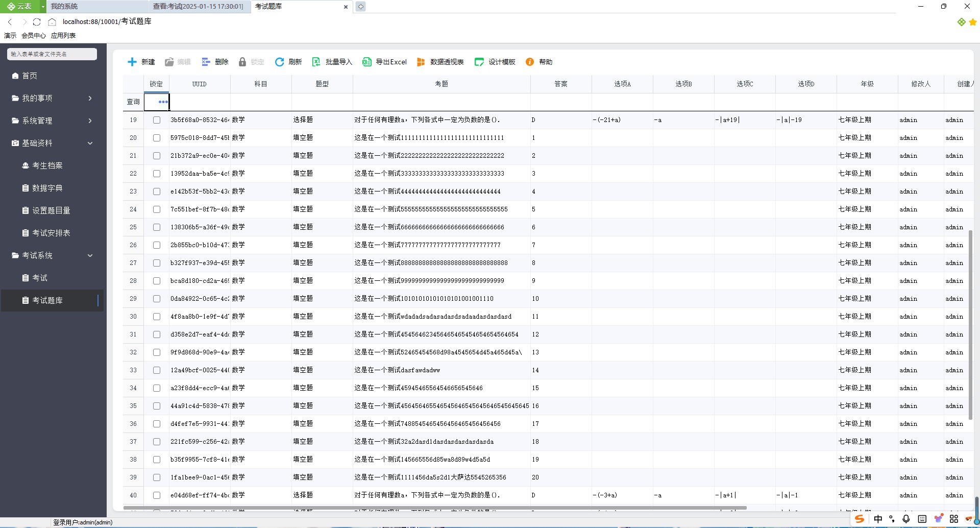Open the query filter ellipsis button
This screenshot has height=528, width=980.
tap(163, 102)
